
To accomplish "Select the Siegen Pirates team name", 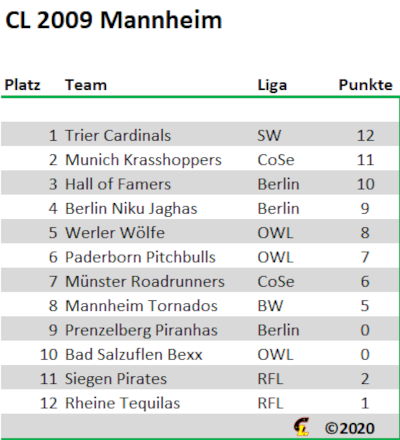I will [x=116, y=379].
